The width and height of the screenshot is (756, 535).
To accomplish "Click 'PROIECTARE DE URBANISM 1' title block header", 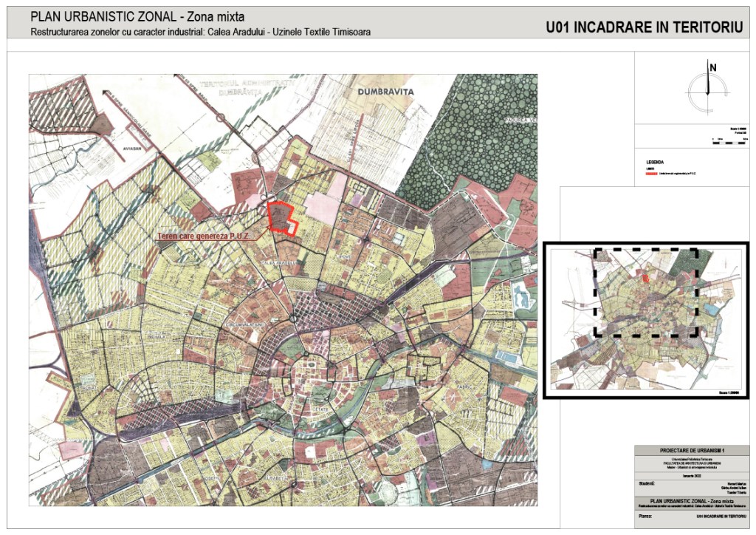I will click(x=692, y=451).
